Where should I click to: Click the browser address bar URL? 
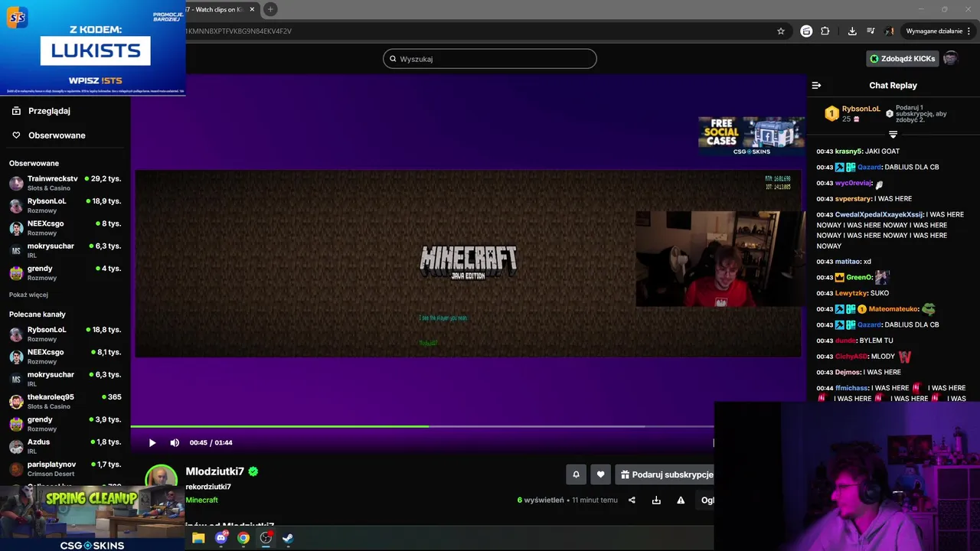pos(239,31)
